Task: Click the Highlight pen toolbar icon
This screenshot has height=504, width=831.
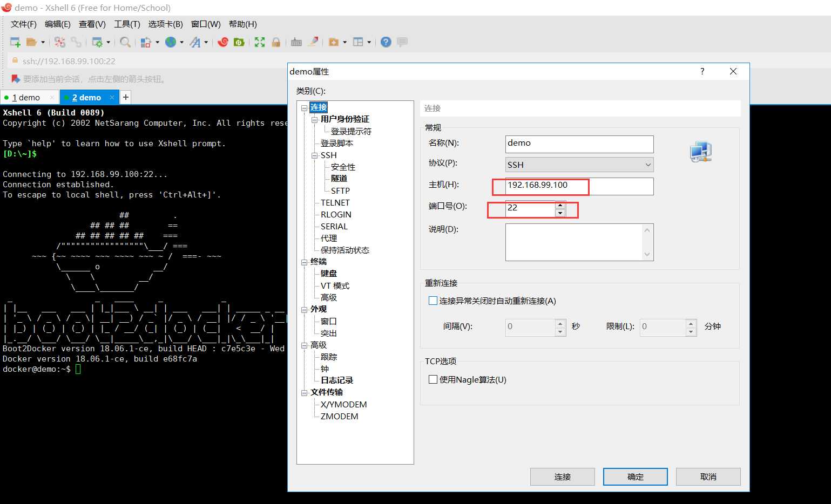Action: (313, 42)
